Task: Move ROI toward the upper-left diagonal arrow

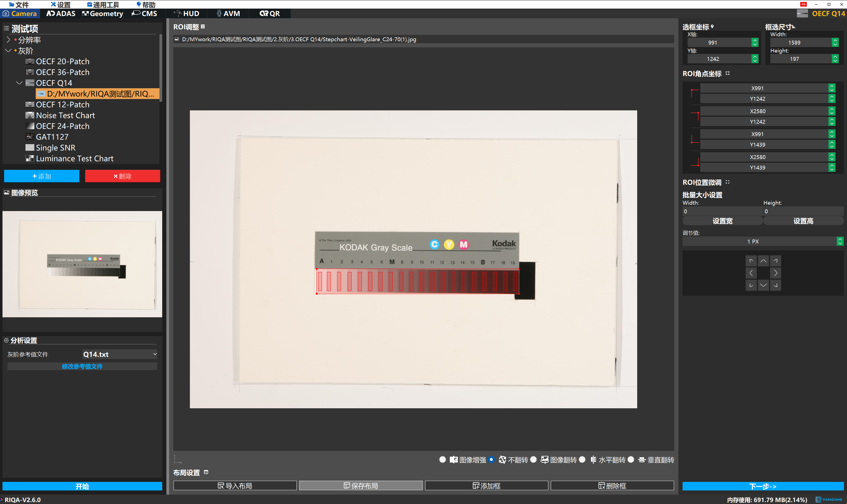Action: point(751,261)
